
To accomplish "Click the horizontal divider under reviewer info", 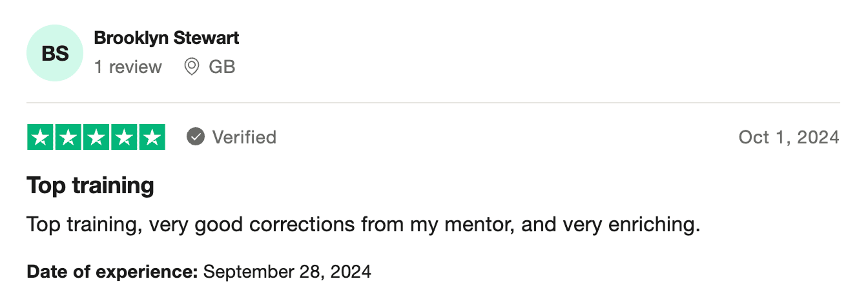I will tap(433, 103).
